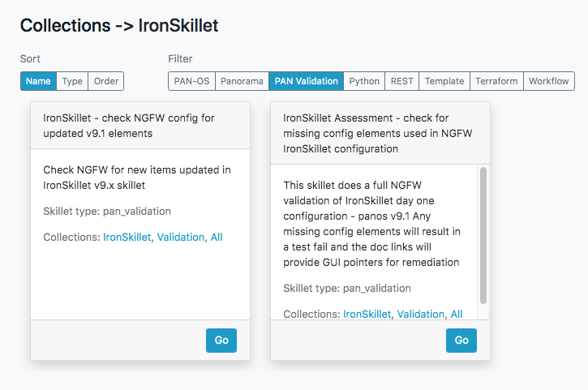This screenshot has width=588, height=390.
Task: Filter by Panorama skillets
Action: tap(242, 81)
